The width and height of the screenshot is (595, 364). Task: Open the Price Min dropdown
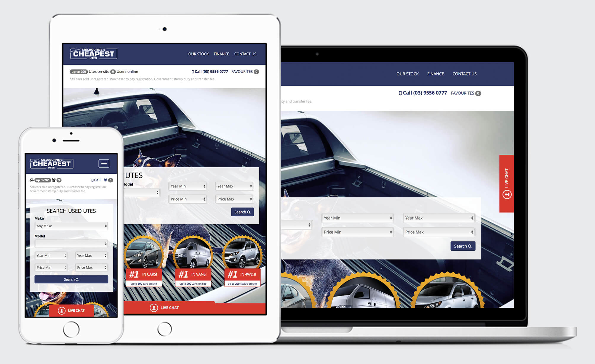357,232
